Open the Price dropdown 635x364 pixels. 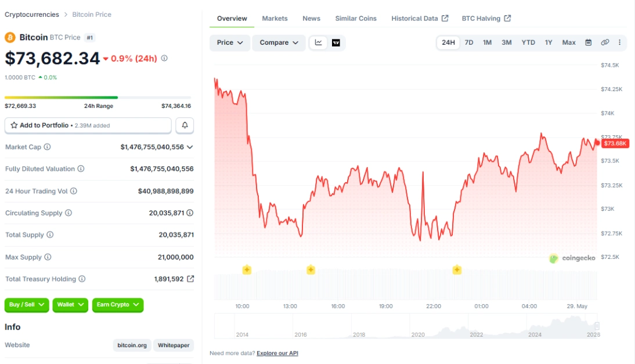point(230,42)
